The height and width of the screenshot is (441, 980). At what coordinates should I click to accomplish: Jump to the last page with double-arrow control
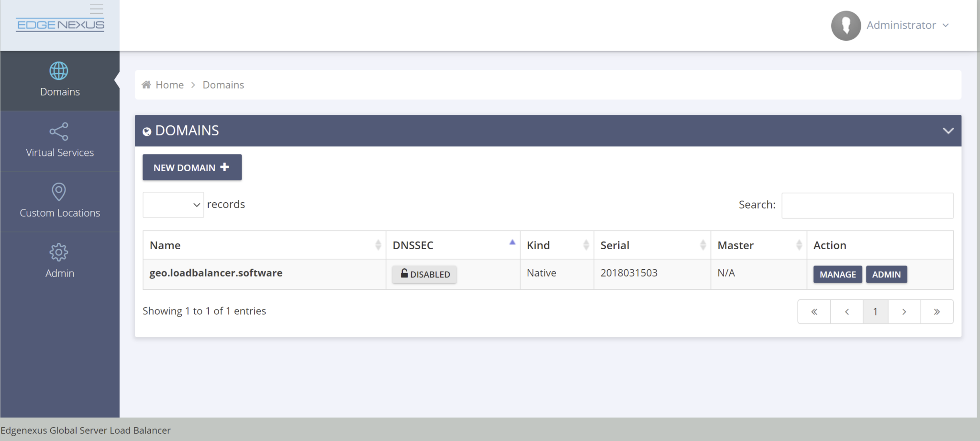click(936, 311)
